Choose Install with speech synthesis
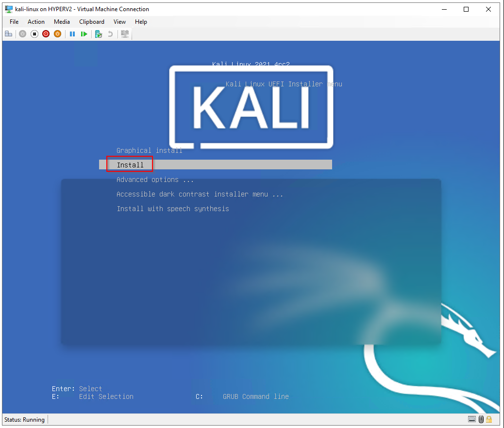 (172, 209)
